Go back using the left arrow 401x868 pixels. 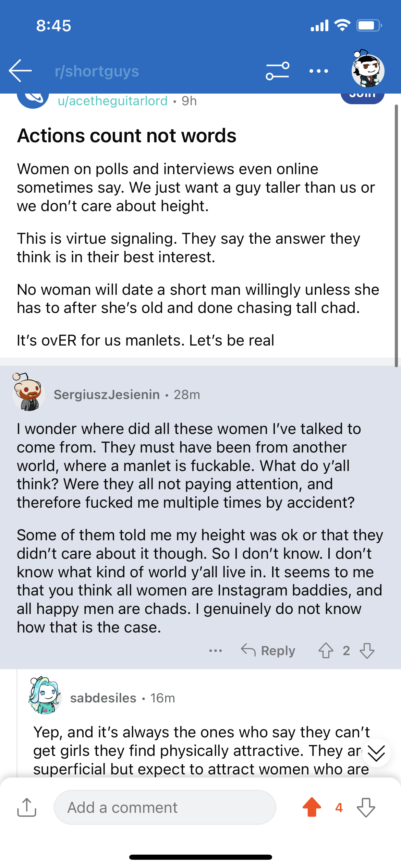[x=20, y=71]
